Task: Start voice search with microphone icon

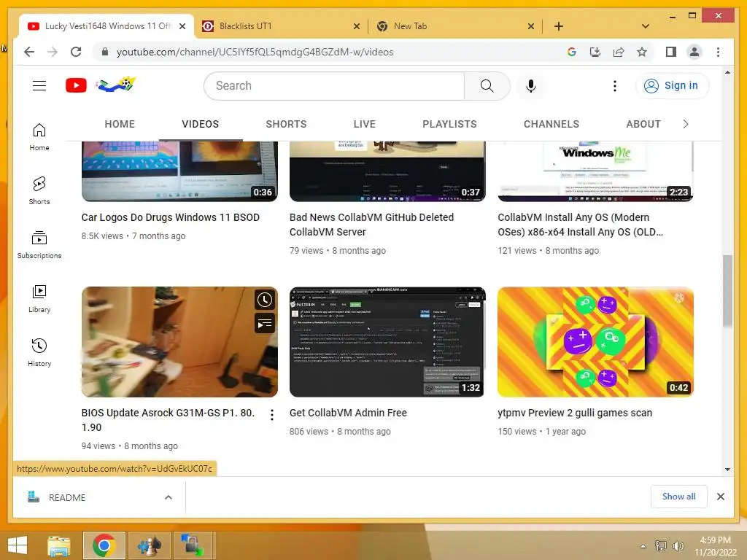Action: [531, 86]
